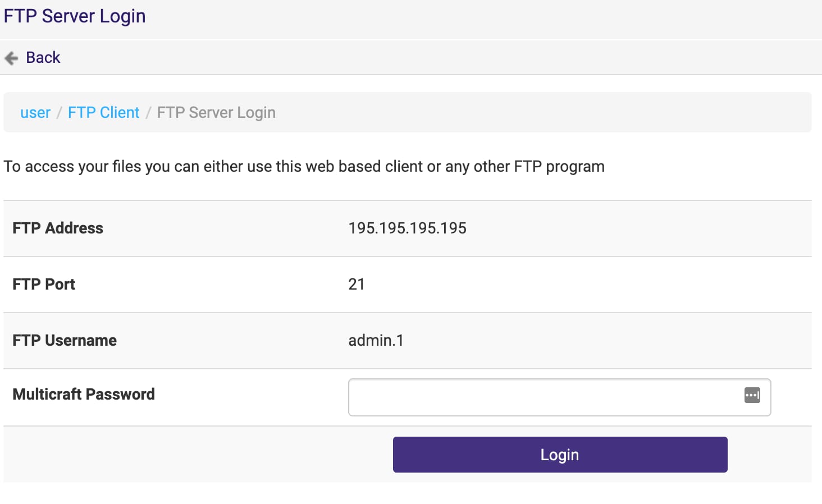This screenshot has height=504, width=822.
Task: Click the 'FTP Username' label
Action: click(x=65, y=341)
